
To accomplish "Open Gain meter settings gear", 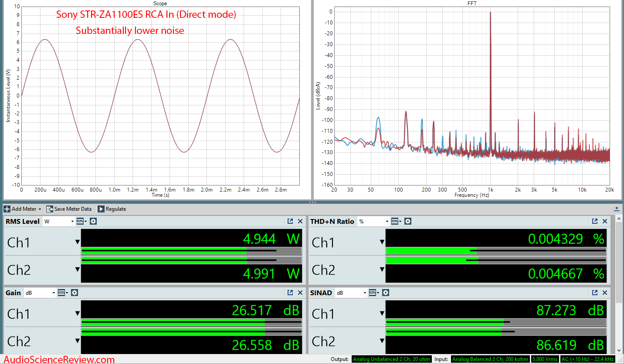I will click(75, 293).
